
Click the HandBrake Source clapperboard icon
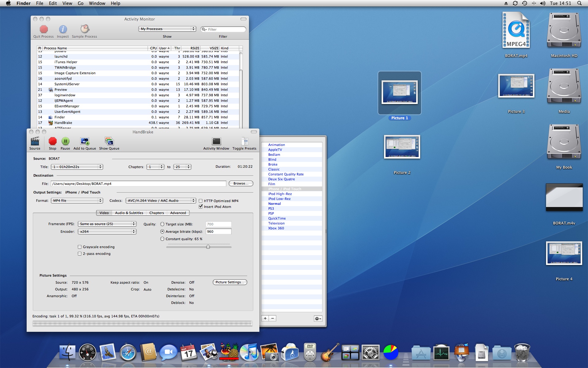point(35,141)
